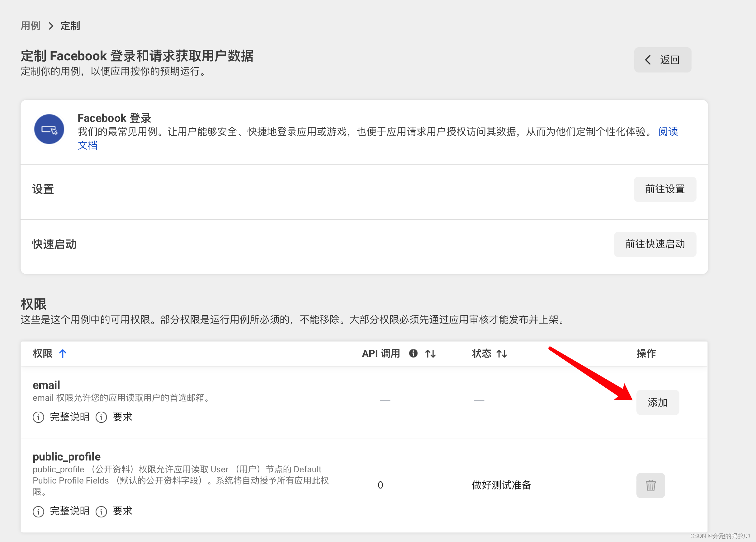Click the API 调用 column header
Screen dimensions: 756x542
381,353
